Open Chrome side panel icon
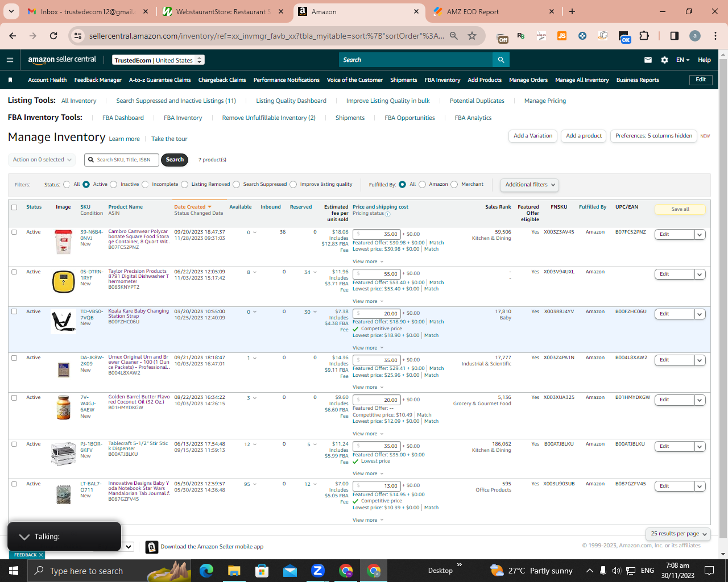728x582 pixels. pos(675,36)
